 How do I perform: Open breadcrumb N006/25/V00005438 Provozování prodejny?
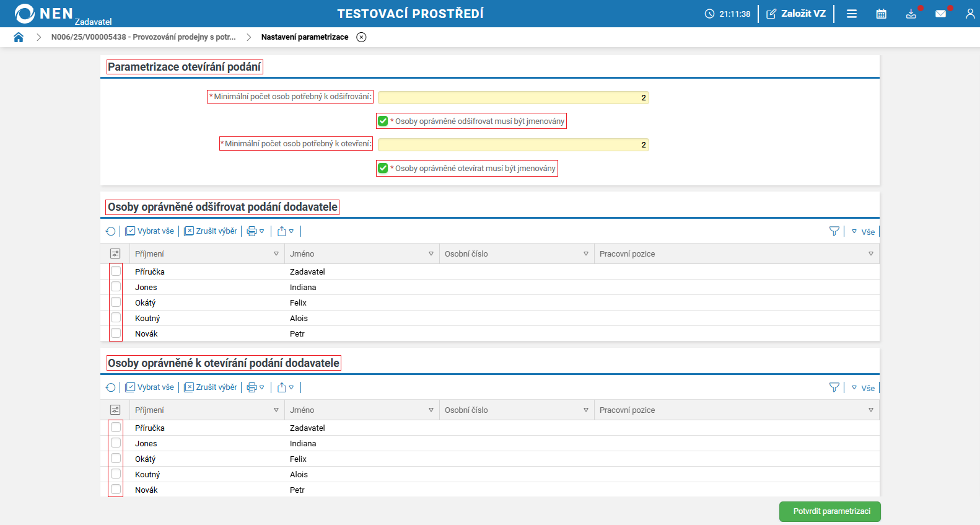tap(143, 37)
